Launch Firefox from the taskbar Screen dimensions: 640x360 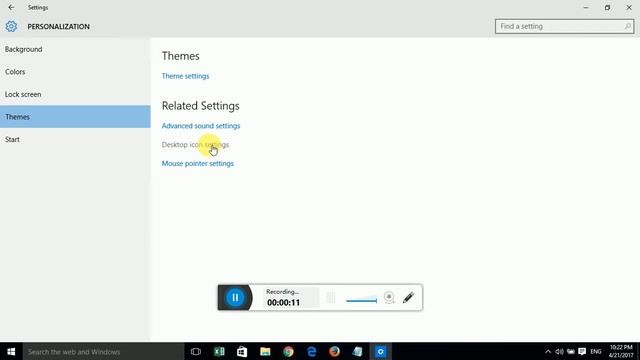click(x=334, y=351)
